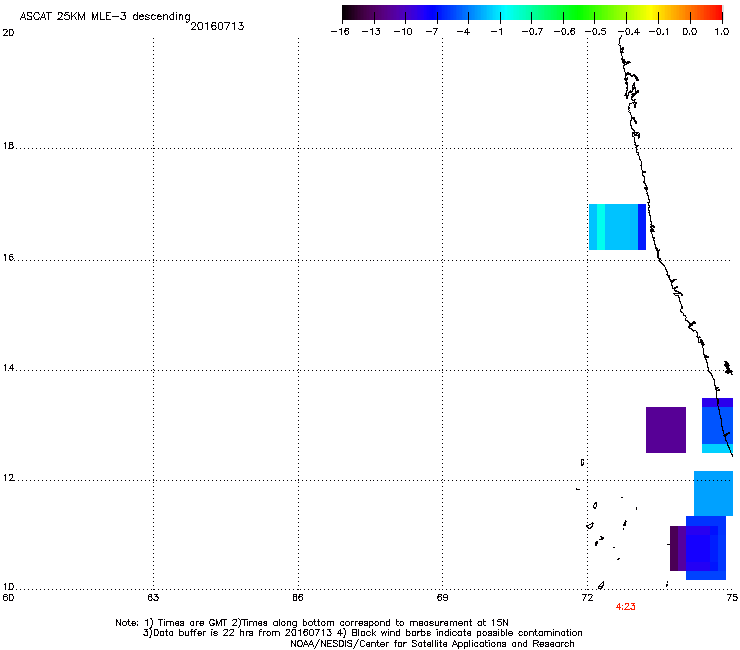Click the latitude label 12

coord(8,478)
